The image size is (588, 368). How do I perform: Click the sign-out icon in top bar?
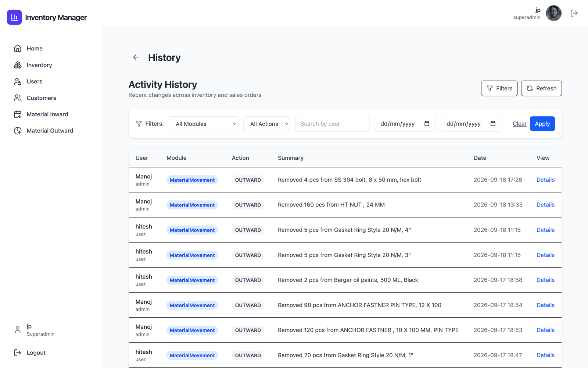574,13
